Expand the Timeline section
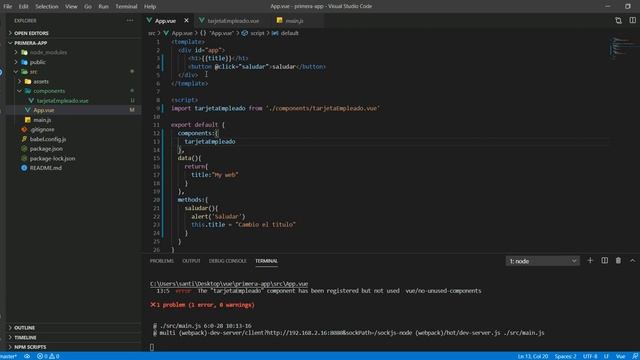Viewport: 640px width, 360px height. (25, 338)
